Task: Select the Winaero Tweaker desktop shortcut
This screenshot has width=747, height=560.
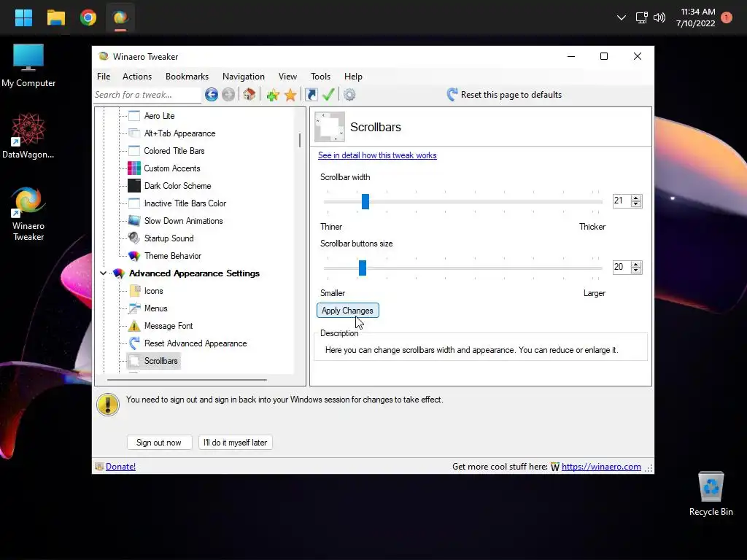Action: [28, 215]
